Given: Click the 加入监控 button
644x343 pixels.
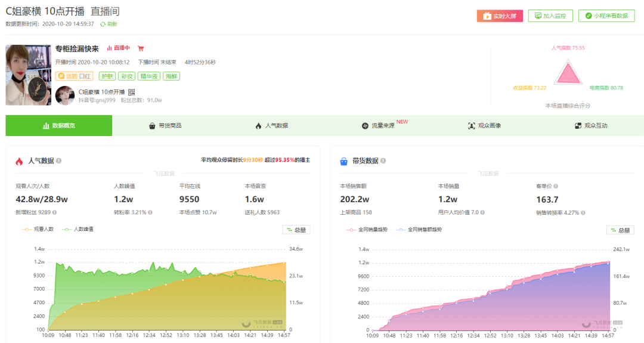Looking at the screenshot, I should [550, 16].
